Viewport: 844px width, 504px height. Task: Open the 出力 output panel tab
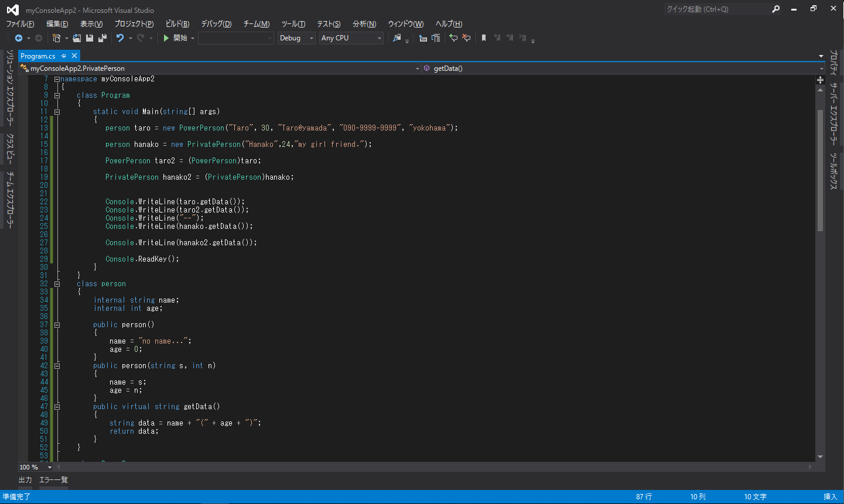pos(25,480)
